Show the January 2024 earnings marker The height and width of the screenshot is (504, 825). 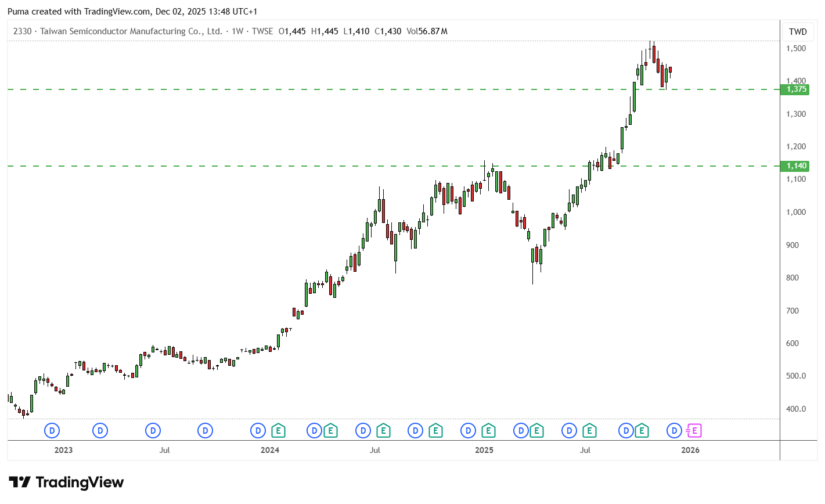click(x=279, y=431)
